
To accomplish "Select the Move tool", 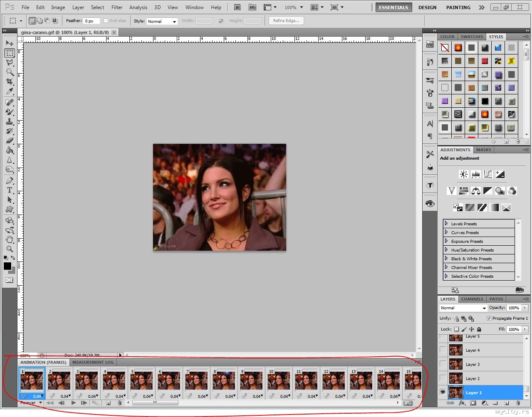I will tap(10, 43).
